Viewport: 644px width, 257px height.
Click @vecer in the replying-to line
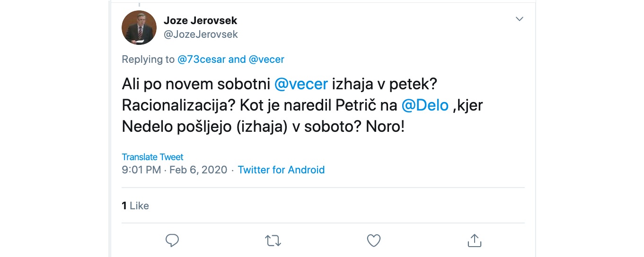pos(266,60)
